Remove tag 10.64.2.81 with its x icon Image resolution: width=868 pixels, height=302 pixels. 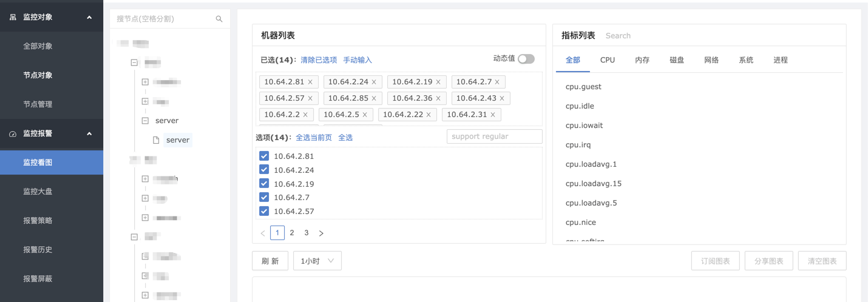[x=310, y=82]
